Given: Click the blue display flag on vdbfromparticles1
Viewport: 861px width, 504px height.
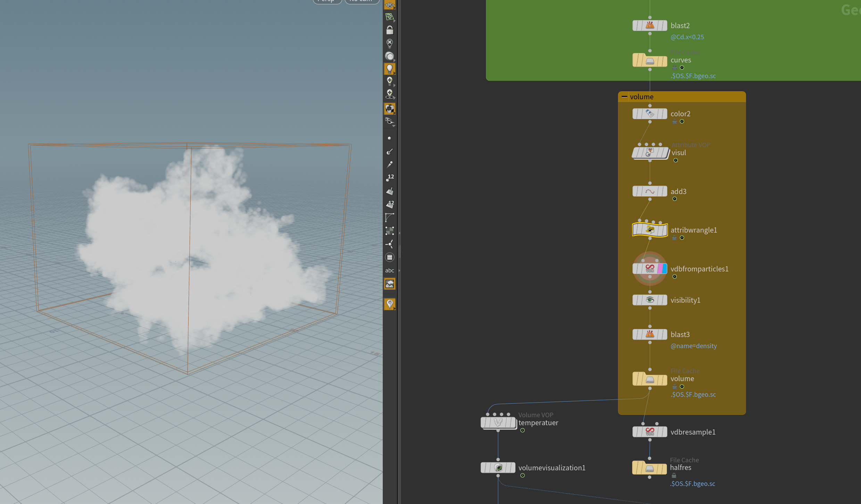Looking at the screenshot, I should (x=664, y=269).
